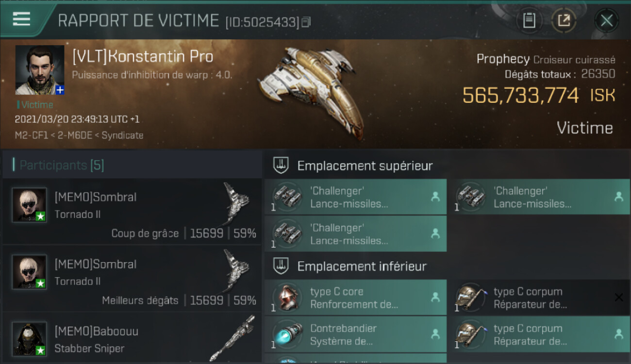Select third 'Challenger' Lance-missiles item
631x364 pixels.
tap(355, 233)
